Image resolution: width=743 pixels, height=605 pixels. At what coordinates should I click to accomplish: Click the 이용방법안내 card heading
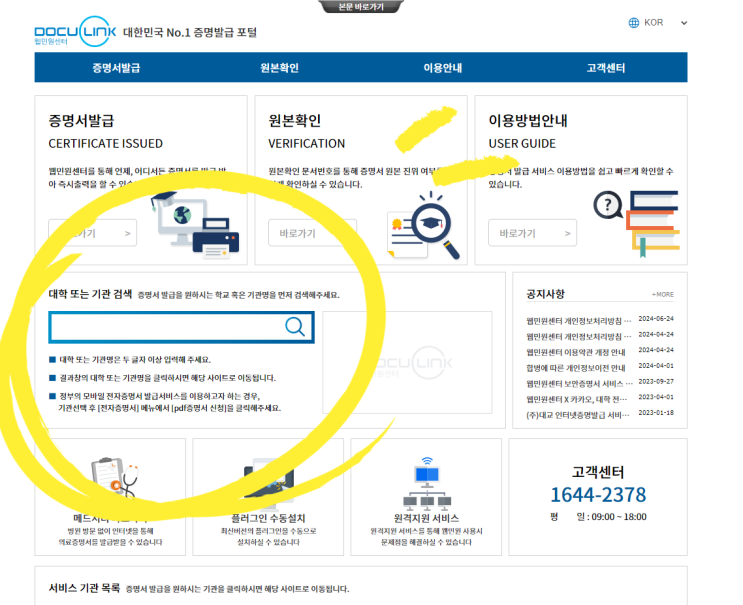point(528,120)
